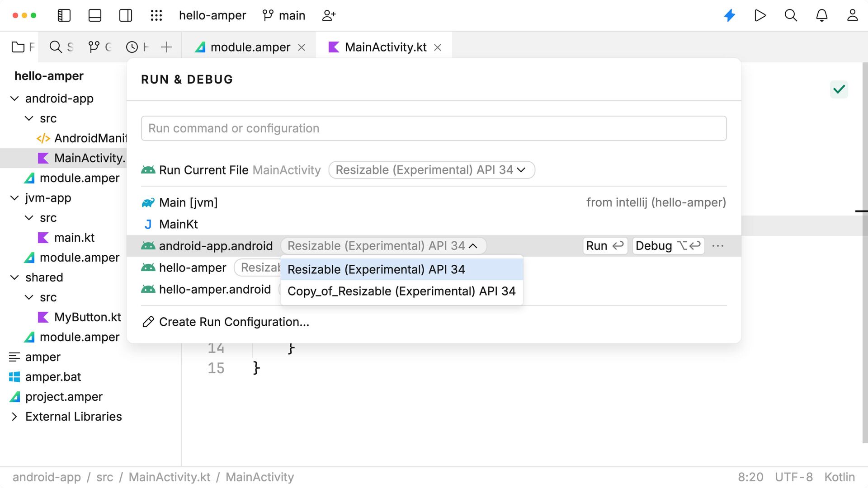Click android-app in breadcrumb path
The image size is (868, 488).
coord(47,477)
